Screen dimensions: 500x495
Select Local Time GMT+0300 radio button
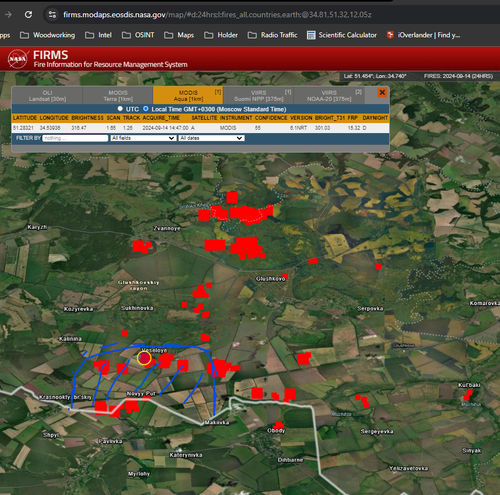[x=146, y=109]
